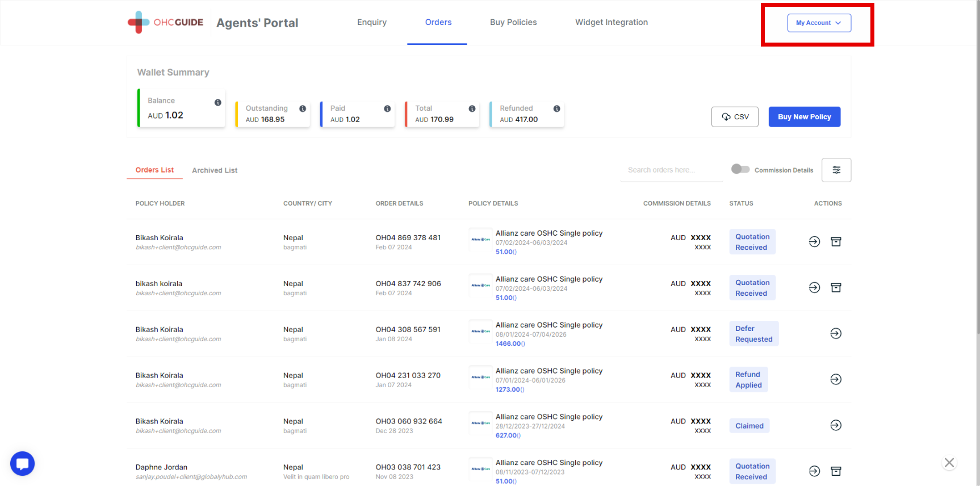Click the Buy New Policy button
Image resolution: width=980 pixels, height=486 pixels.
click(804, 117)
